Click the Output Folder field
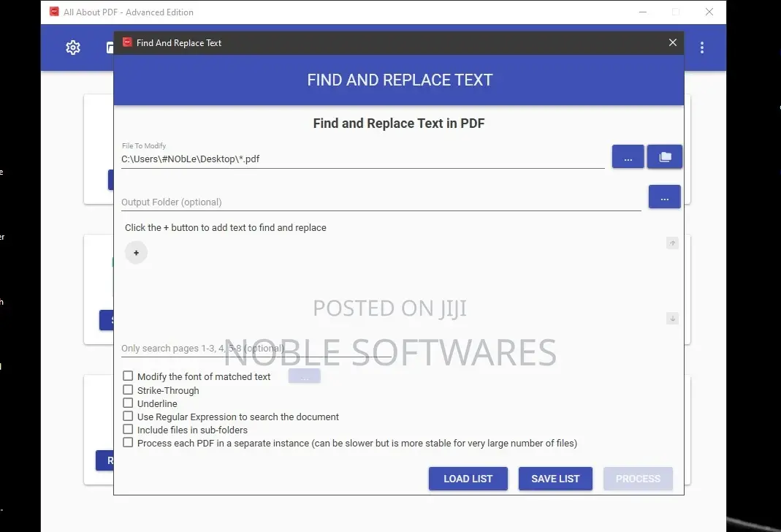 pos(381,202)
